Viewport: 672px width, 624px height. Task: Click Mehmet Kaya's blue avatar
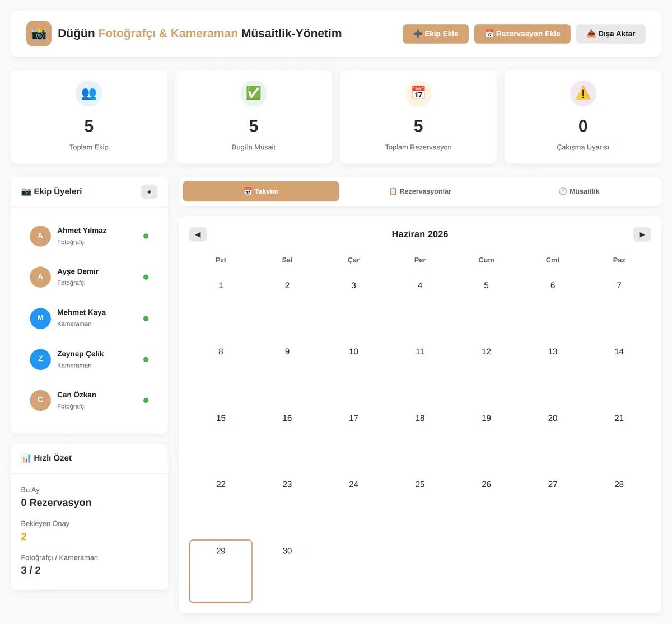40,318
